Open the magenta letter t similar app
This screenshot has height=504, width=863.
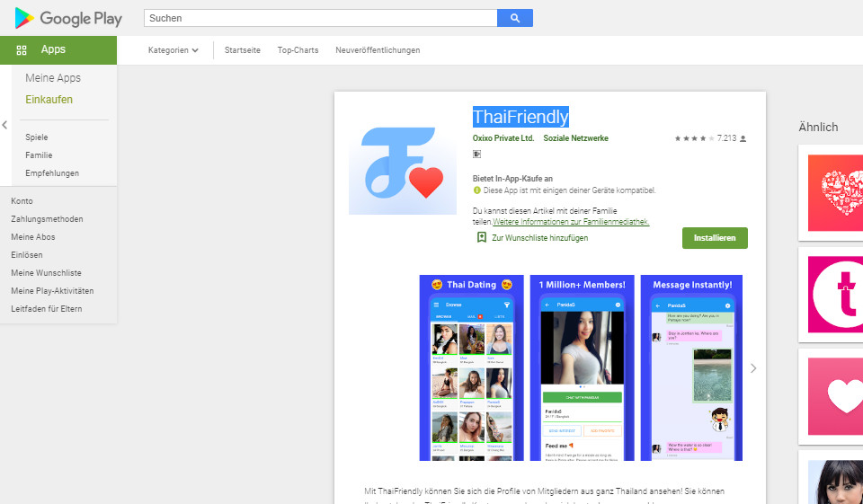[835, 294]
